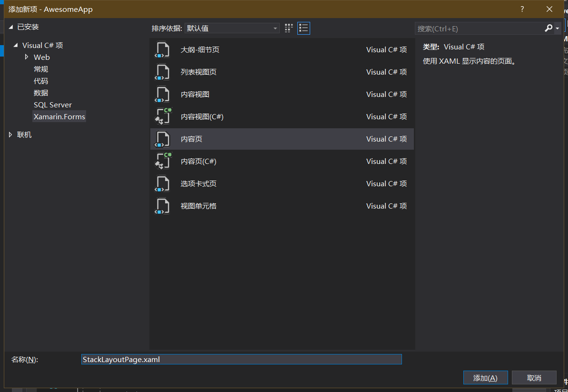
Task: Select the 常规 category
Action: [41, 69]
